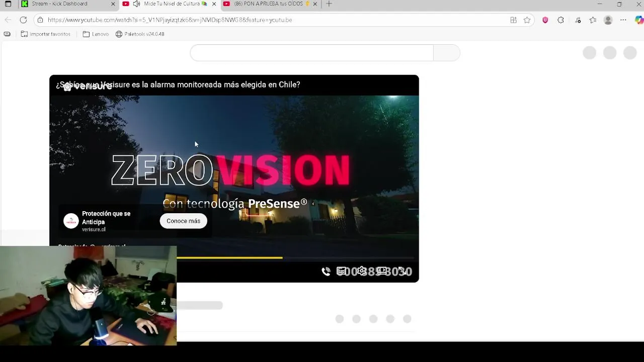Open the browser tab actions menu icon
644x362 pixels.
coord(8,4)
